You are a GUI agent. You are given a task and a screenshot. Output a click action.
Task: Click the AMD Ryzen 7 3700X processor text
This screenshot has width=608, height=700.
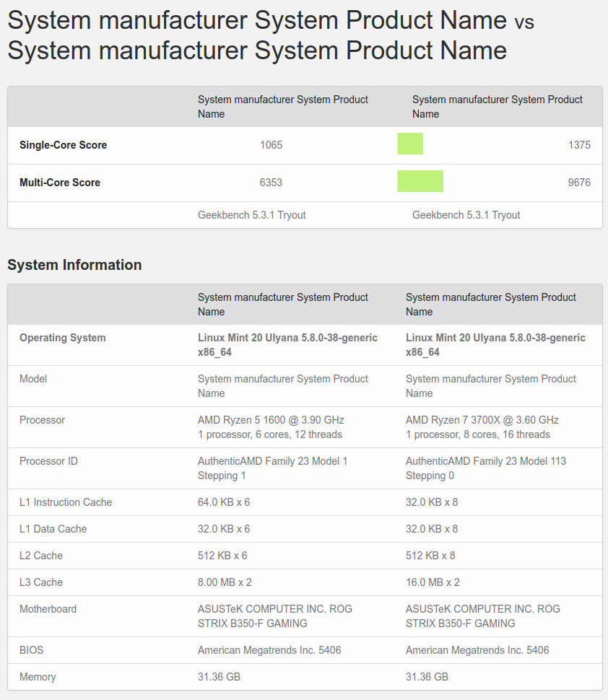482,420
